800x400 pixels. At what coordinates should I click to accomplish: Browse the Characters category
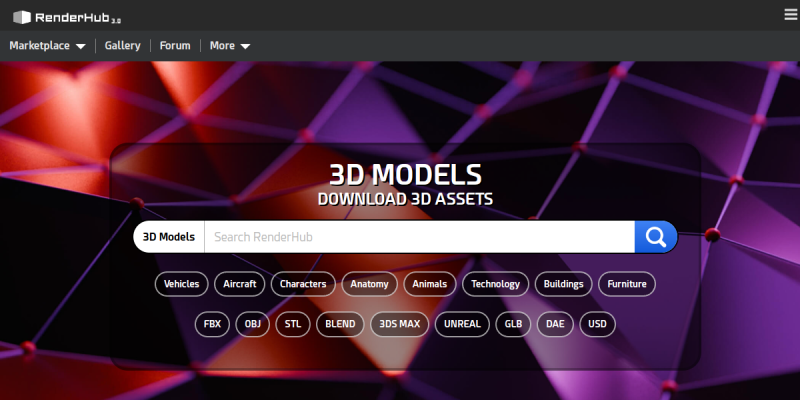pyautogui.click(x=303, y=284)
